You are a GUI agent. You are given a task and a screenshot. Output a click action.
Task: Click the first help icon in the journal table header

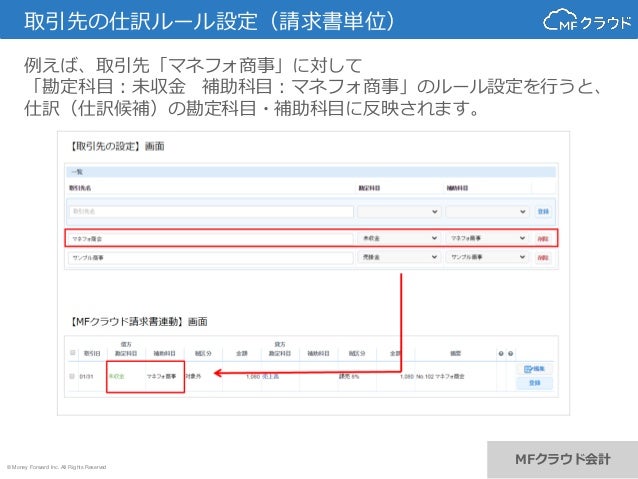pyautogui.click(x=501, y=354)
